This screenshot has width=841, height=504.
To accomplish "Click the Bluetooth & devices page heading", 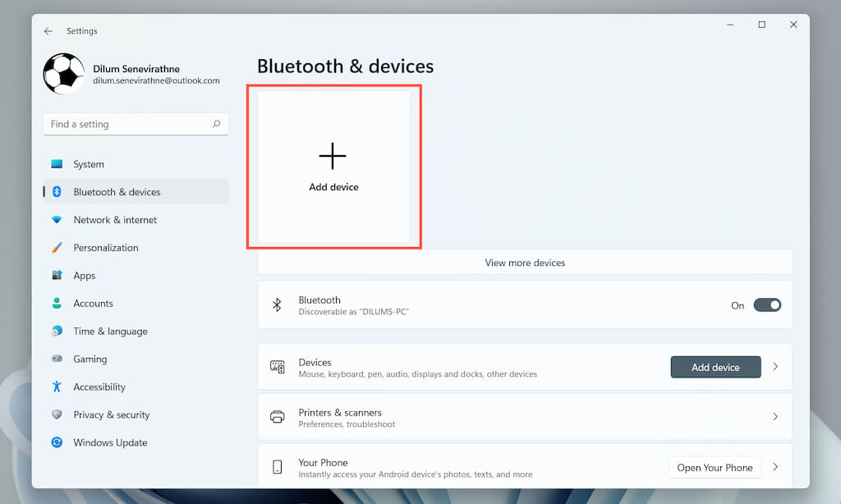I will coord(346,66).
